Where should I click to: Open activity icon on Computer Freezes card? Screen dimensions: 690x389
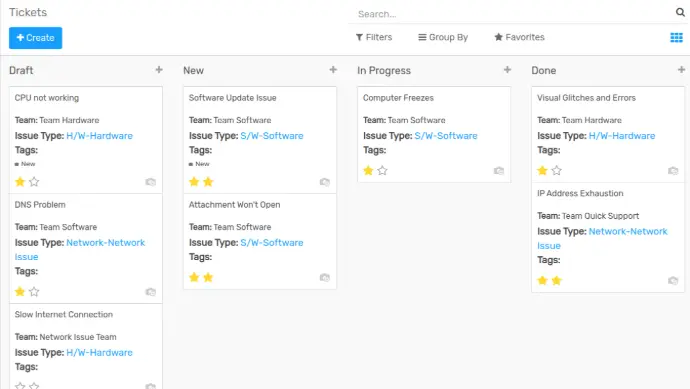coord(499,171)
